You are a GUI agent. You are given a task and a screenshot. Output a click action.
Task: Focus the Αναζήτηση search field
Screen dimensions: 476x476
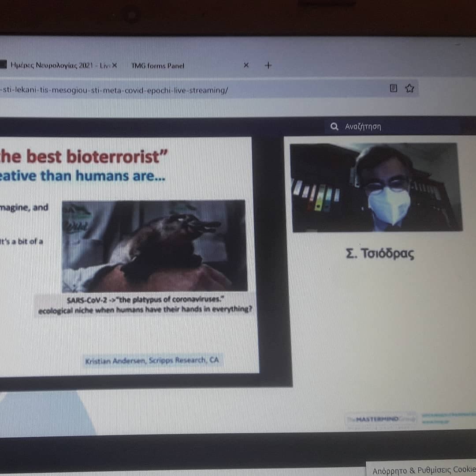363,127
